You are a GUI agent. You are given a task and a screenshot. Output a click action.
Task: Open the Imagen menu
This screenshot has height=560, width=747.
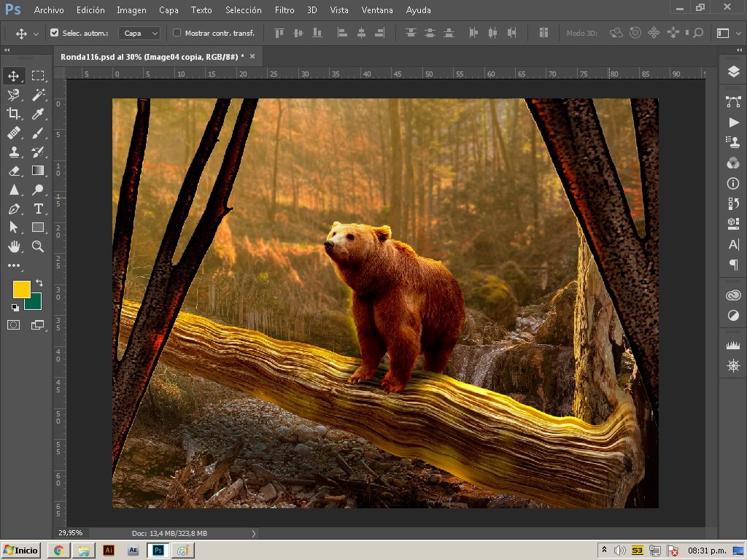[x=131, y=10]
